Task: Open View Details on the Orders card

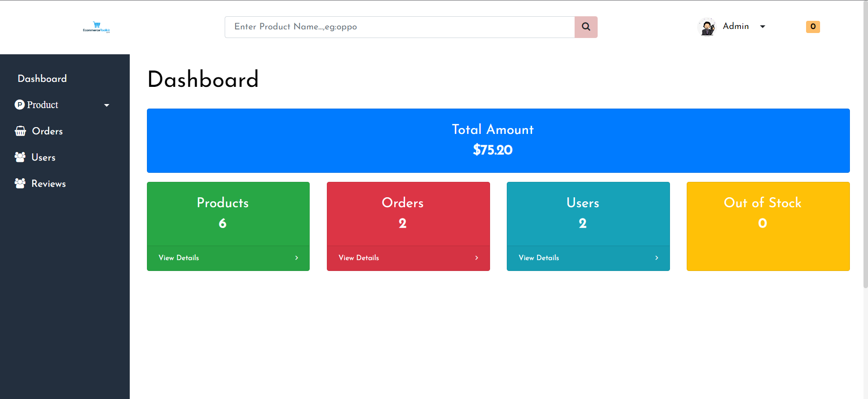Action: pos(359,258)
